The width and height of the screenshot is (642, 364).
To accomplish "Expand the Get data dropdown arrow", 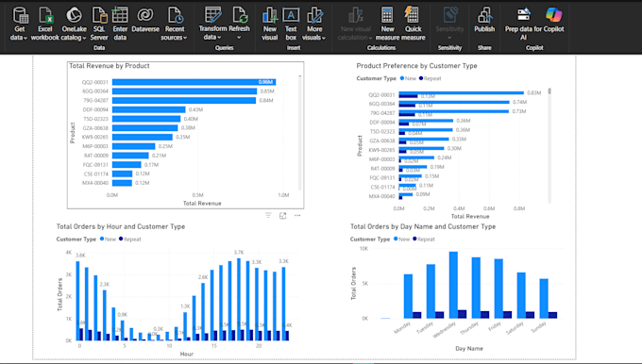I will pyautogui.click(x=25, y=38).
